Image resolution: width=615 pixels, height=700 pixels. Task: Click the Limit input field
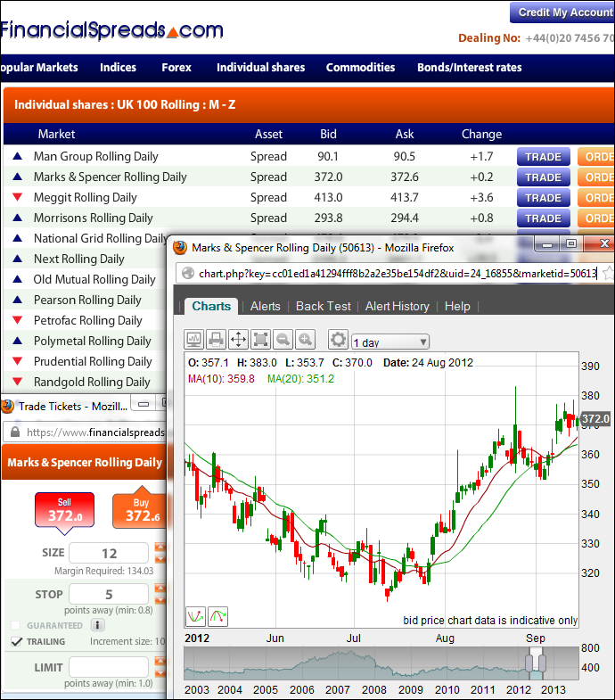[108, 667]
